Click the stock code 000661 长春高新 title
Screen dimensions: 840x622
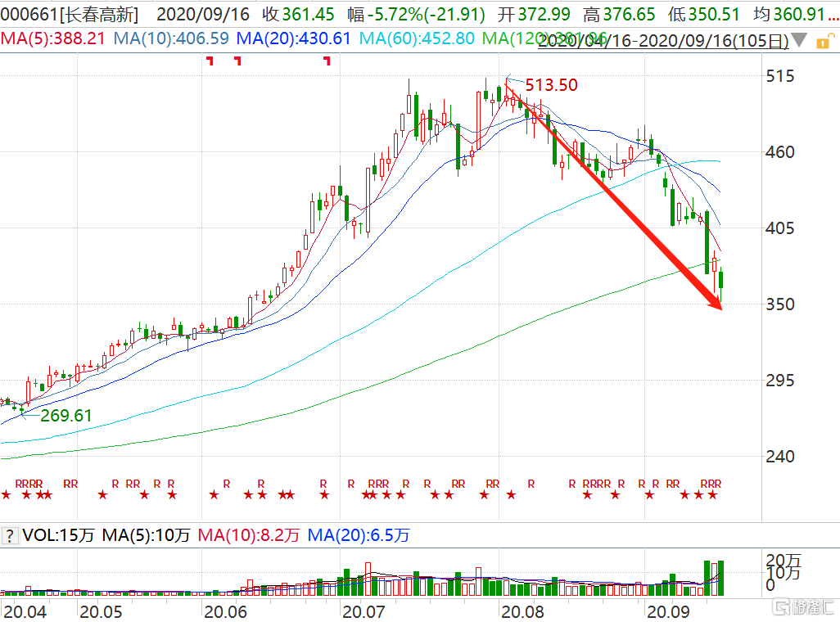click(70, 14)
